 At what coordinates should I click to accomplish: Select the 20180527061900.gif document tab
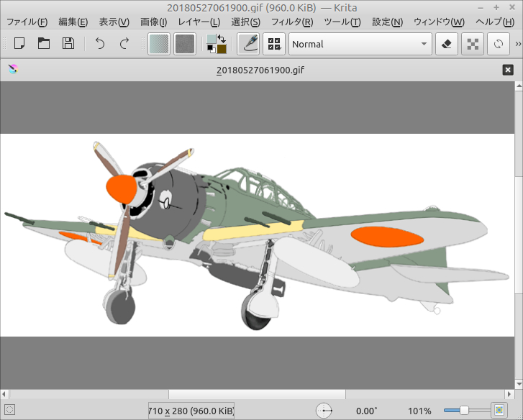coord(260,70)
